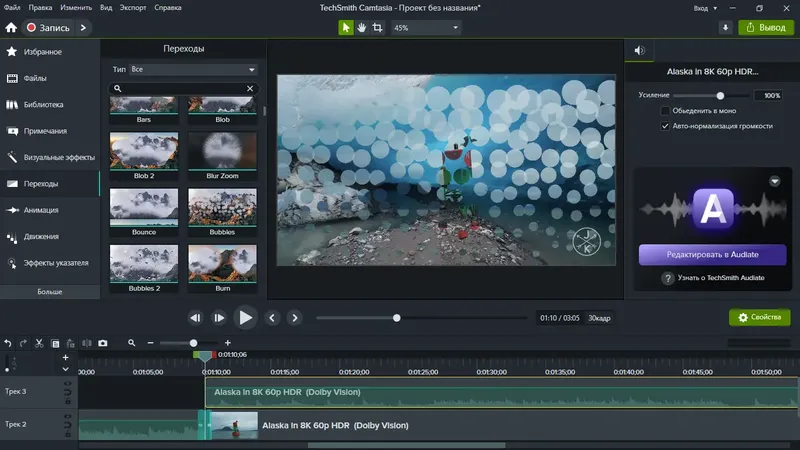
Task: Click the timeline zoom slider
Action: (x=189, y=343)
